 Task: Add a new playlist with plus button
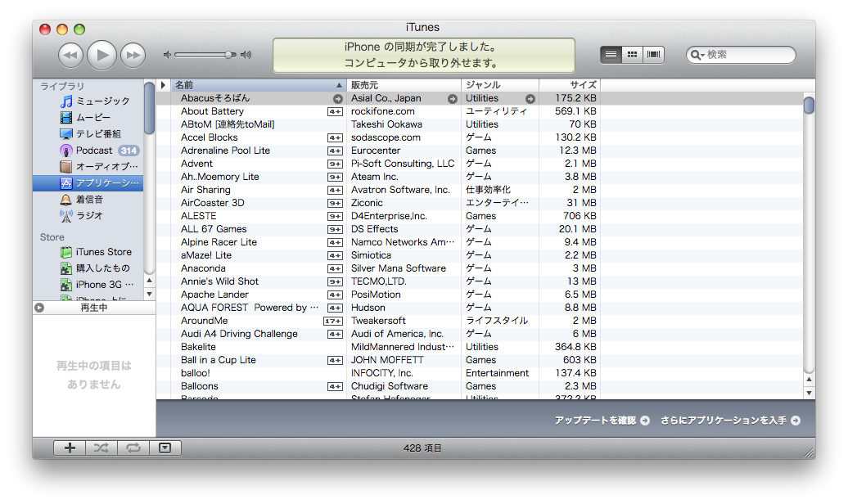70,448
